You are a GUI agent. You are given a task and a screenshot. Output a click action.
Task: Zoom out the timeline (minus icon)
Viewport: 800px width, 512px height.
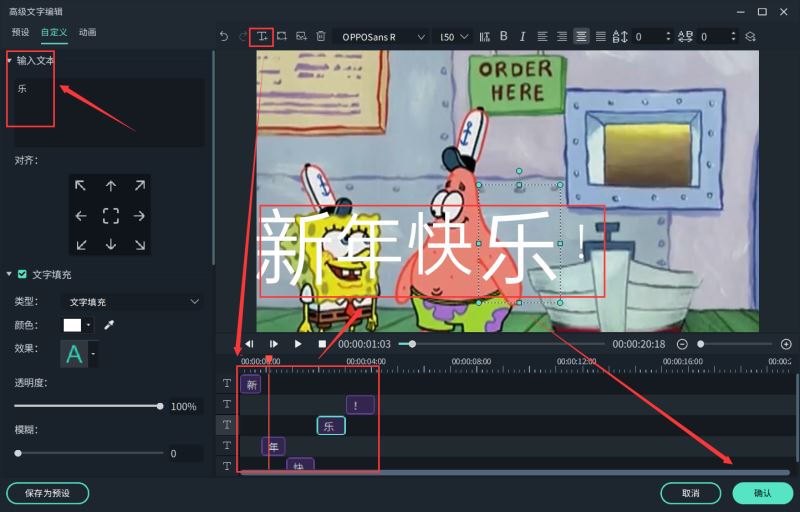click(x=682, y=344)
